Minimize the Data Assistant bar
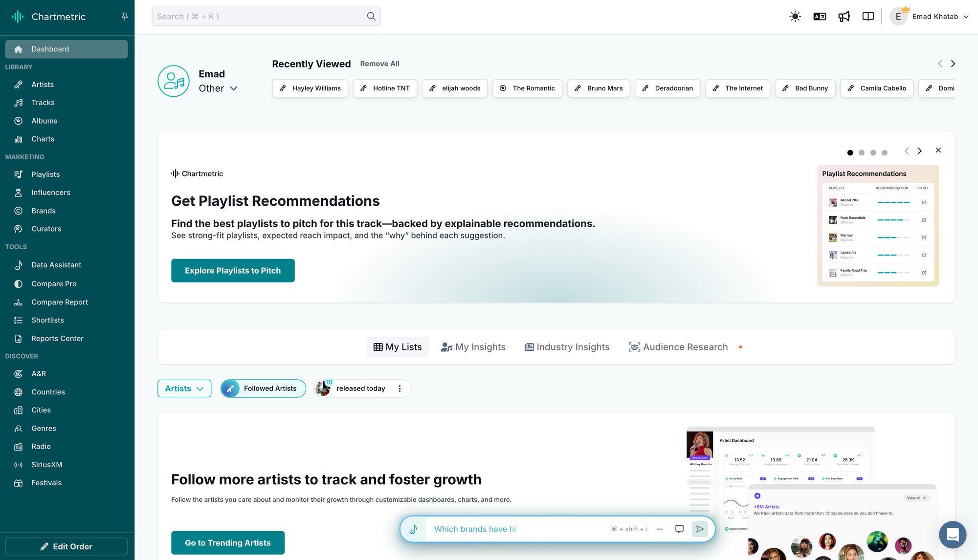Screen dimensions: 978x560 (x=659, y=529)
